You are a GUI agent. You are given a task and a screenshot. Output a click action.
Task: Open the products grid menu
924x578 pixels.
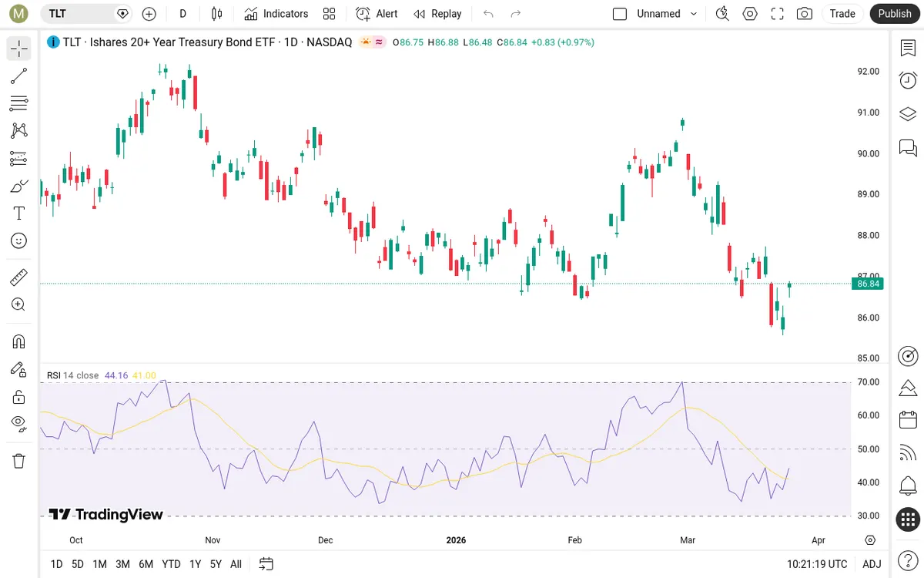(x=908, y=519)
